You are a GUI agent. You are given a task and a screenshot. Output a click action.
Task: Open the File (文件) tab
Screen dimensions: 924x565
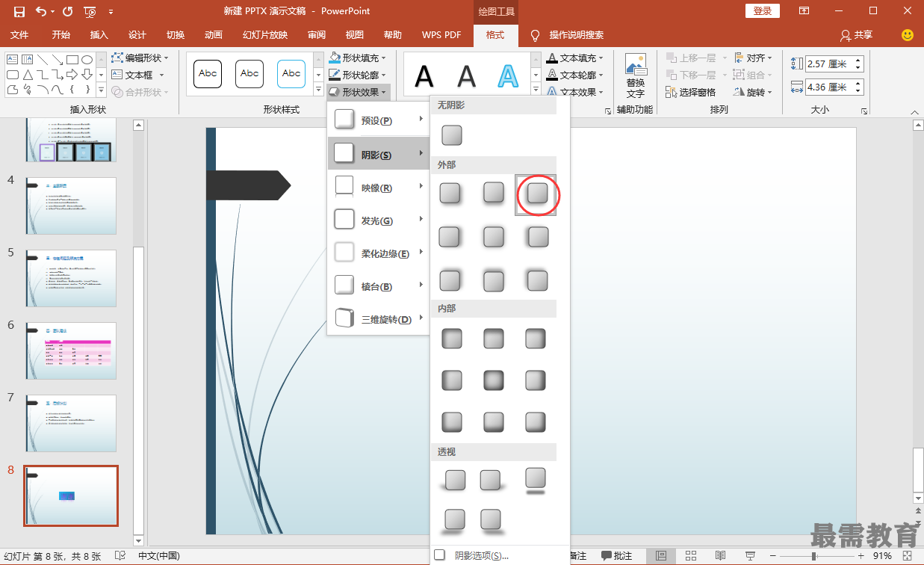pos(20,35)
